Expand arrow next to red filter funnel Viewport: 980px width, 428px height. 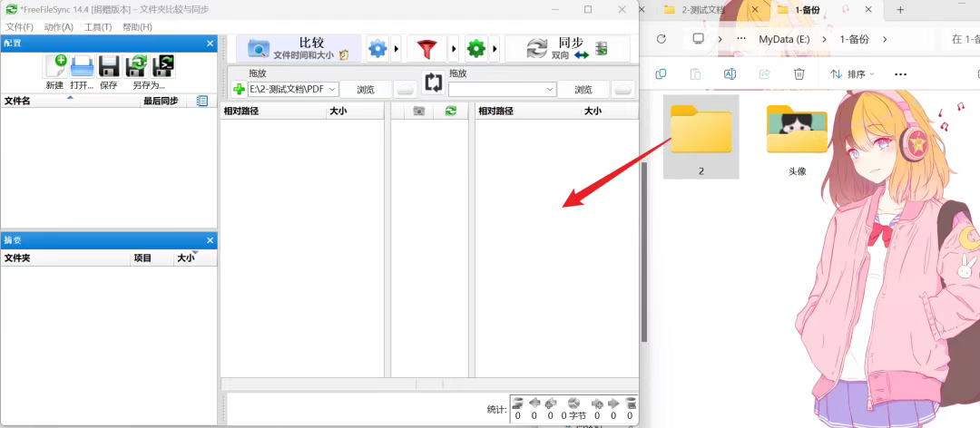pyautogui.click(x=455, y=49)
